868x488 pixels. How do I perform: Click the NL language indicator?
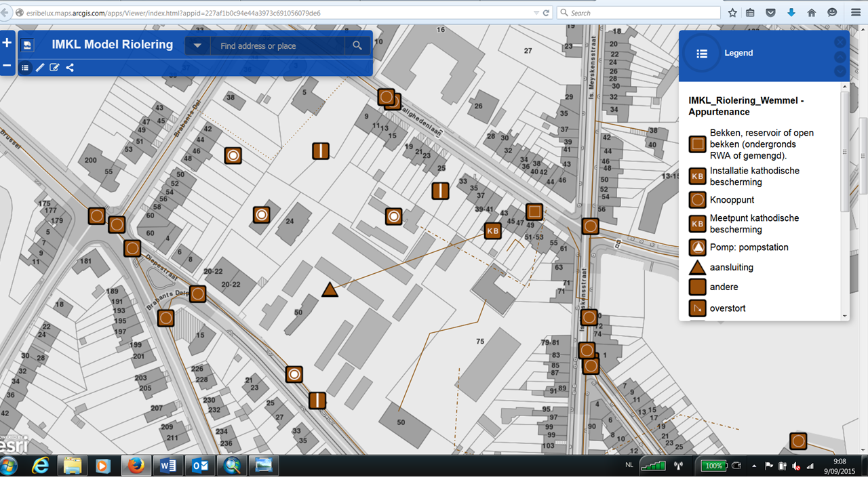629,466
